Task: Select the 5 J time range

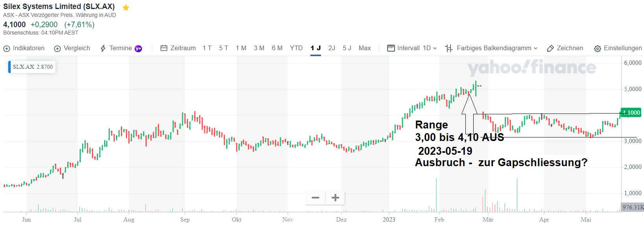Action: (x=347, y=48)
